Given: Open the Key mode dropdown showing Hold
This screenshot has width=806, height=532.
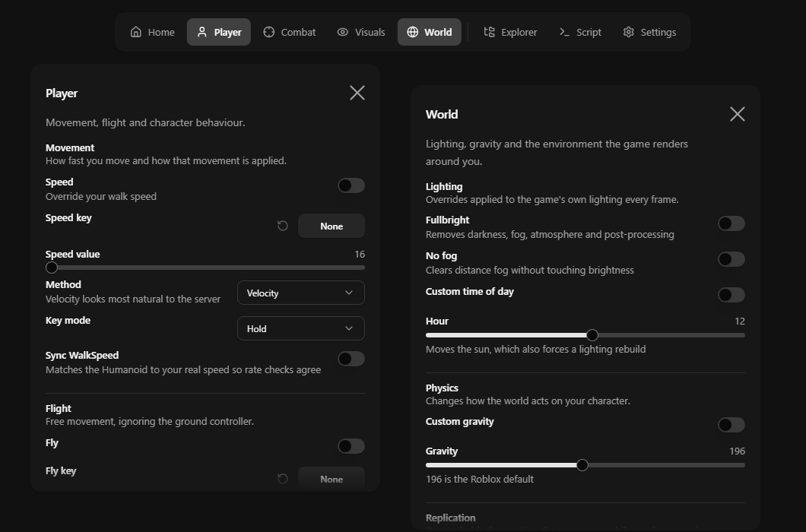Looking at the screenshot, I should click(x=300, y=328).
